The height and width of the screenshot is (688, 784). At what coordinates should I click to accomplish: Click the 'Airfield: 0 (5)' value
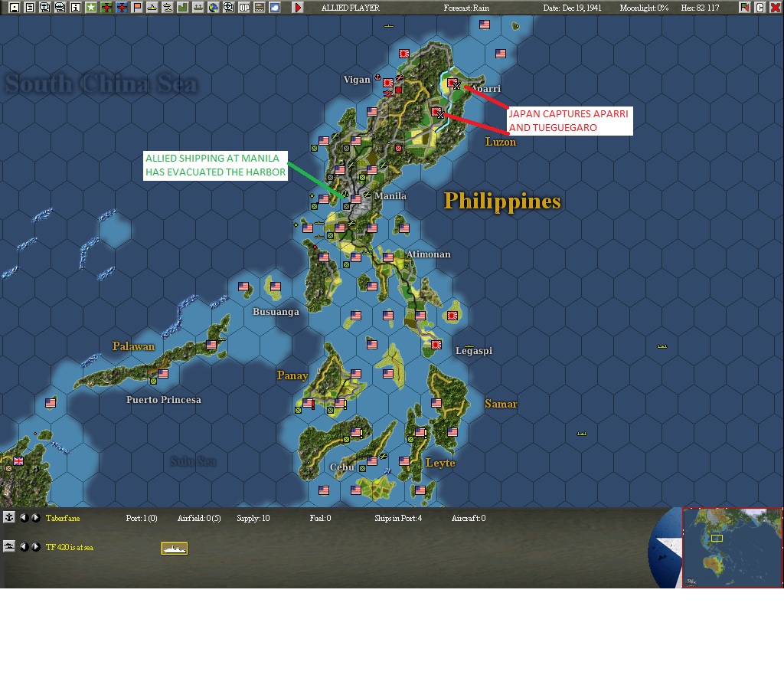coord(199,518)
